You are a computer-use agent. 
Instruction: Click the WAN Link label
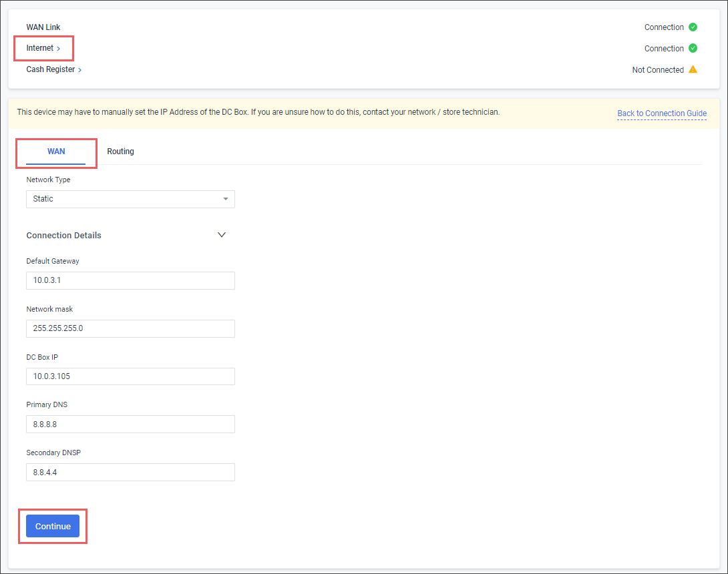coord(43,27)
